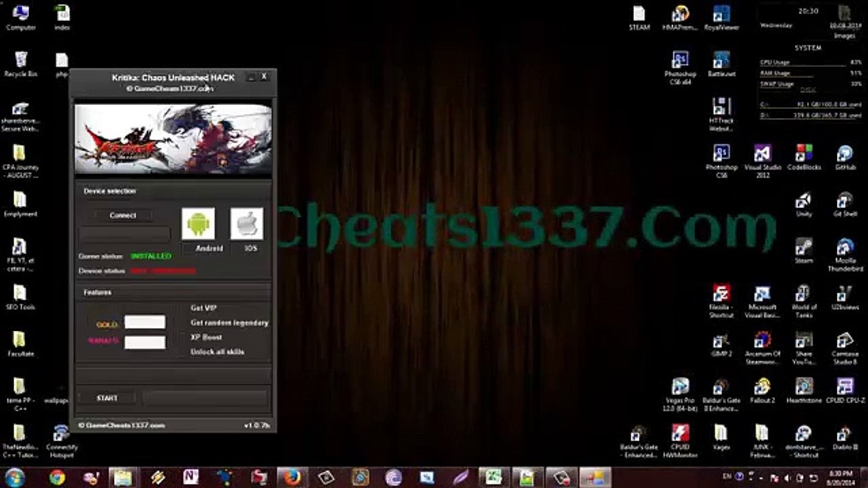This screenshot has width=868, height=488.
Task: Open the CPUID HWMonitor shortcut
Action: click(680, 441)
